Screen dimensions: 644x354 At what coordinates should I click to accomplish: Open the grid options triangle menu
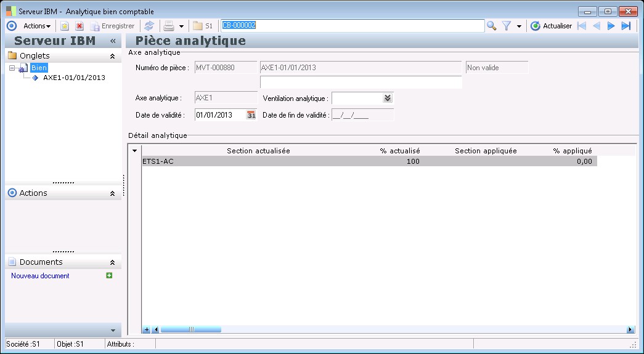(x=135, y=151)
